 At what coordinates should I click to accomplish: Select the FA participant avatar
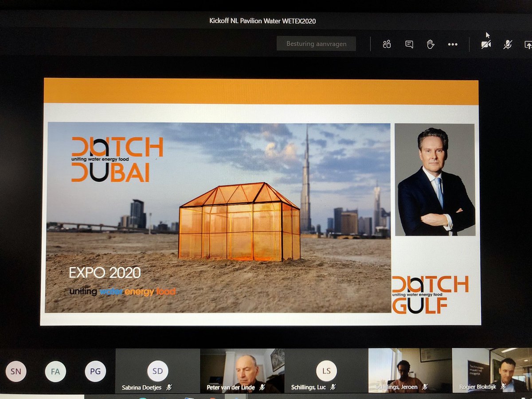tap(55, 372)
